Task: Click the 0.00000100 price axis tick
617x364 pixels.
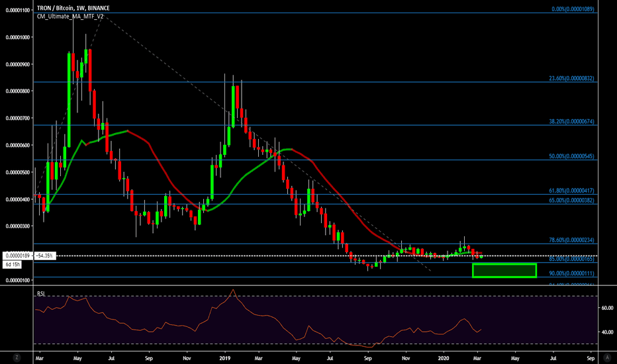Action: pos(17,280)
